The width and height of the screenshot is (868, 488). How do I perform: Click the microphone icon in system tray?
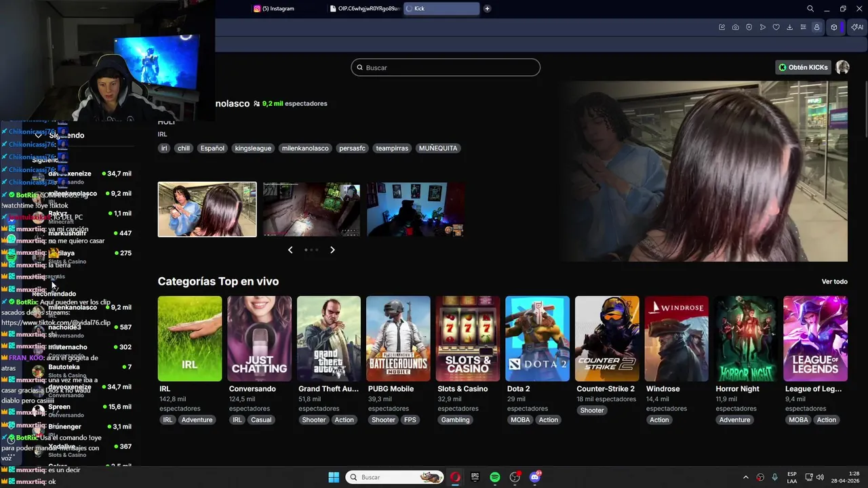click(774, 477)
